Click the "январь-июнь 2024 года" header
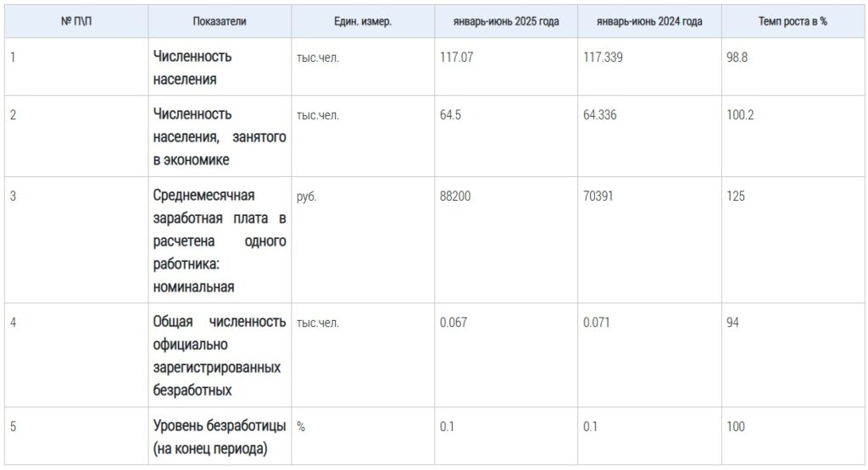Image resolution: width=868 pixels, height=470 pixels. click(649, 22)
